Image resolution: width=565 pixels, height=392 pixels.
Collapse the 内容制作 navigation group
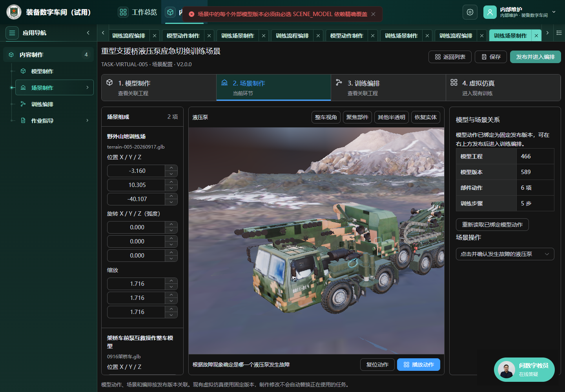pos(48,55)
